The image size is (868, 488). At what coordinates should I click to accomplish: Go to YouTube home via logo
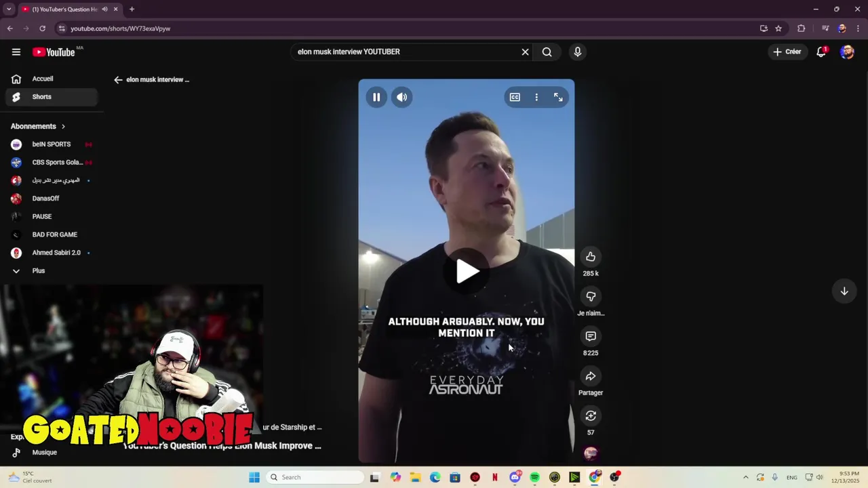click(54, 52)
